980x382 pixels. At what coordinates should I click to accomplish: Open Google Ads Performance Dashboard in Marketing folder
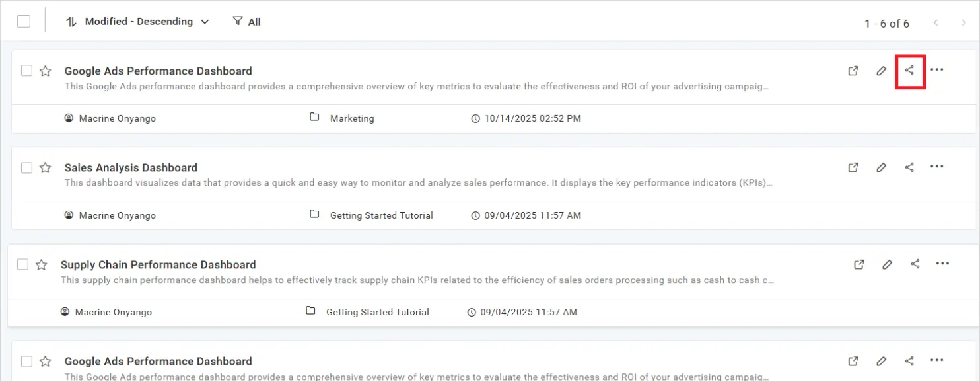tap(158, 71)
